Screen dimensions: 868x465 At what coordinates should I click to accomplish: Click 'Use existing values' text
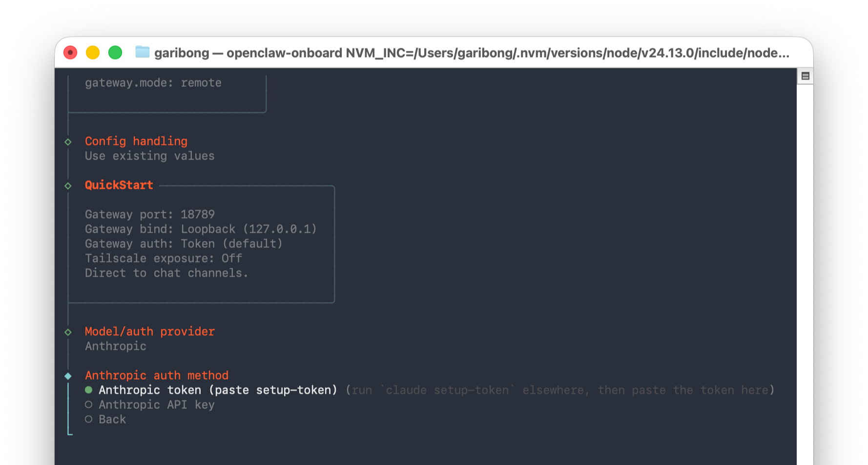coord(150,156)
